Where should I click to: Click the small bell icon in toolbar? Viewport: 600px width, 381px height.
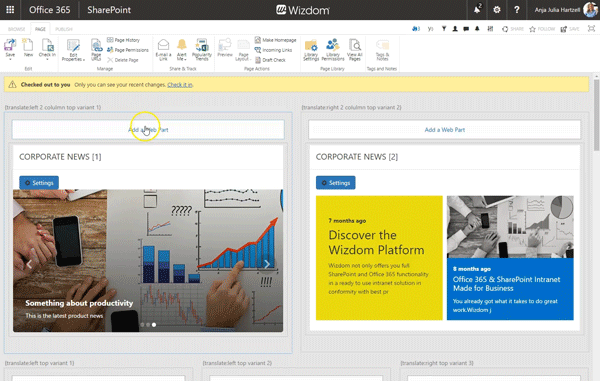click(x=477, y=29)
